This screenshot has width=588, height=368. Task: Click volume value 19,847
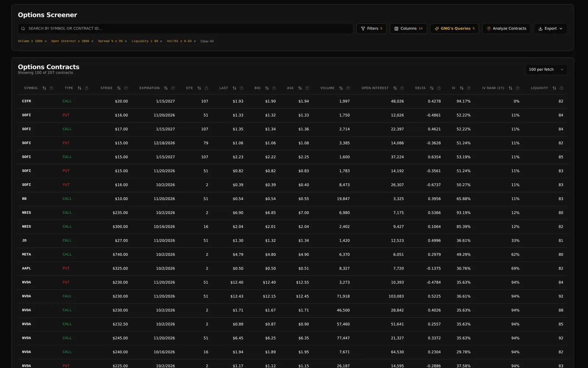(x=343, y=199)
